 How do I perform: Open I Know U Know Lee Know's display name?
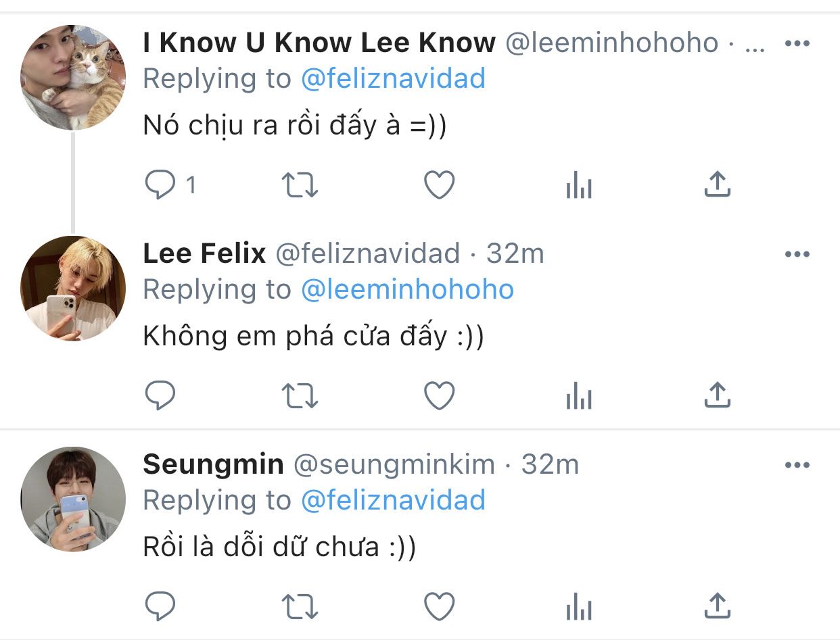click(319, 43)
